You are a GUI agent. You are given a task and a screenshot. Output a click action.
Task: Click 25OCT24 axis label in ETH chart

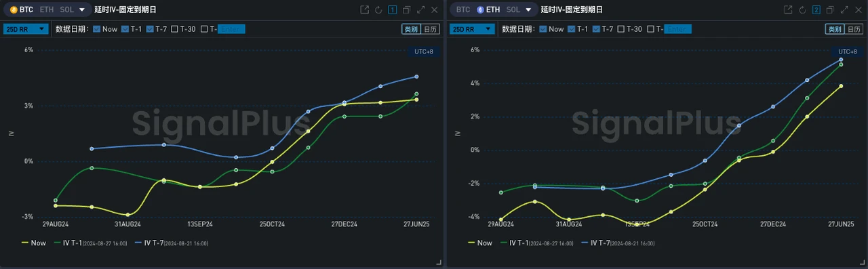705,224
